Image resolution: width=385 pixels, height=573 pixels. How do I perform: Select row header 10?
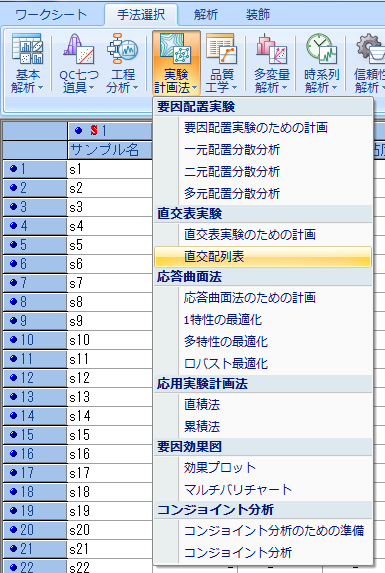pos(35,340)
